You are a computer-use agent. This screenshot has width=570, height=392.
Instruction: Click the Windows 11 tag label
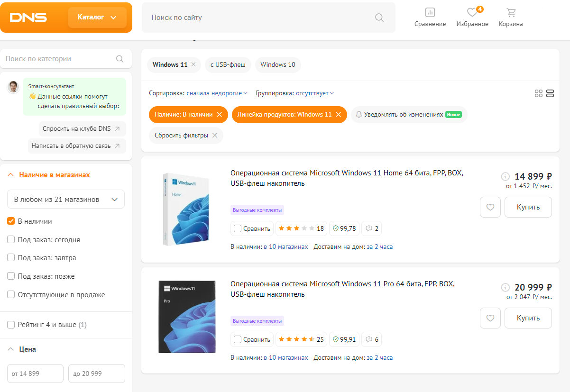170,64
